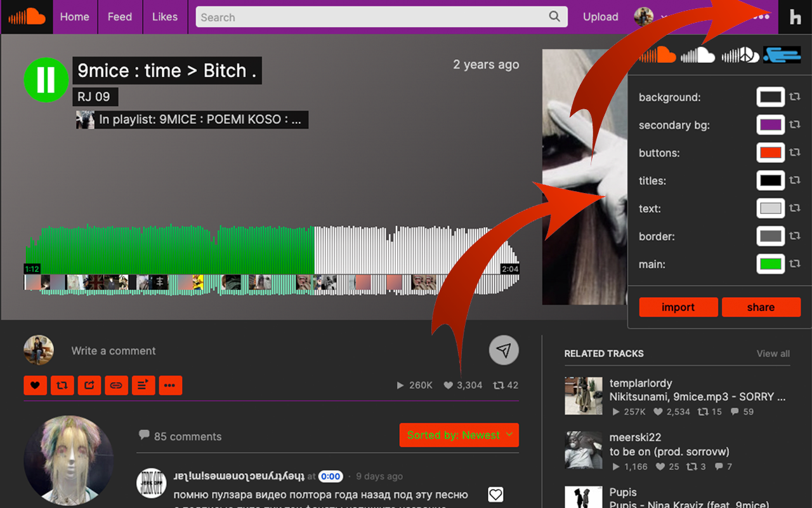This screenshot has width=812, height=508.
Task: Click the red share-arrow button under the comment box
Action: (x=89, y=385)
